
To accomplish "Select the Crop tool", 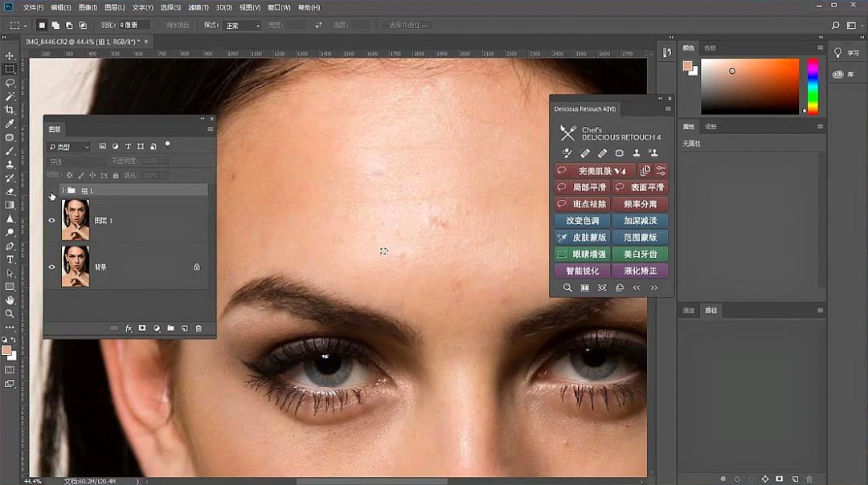I will click(10, 110).
